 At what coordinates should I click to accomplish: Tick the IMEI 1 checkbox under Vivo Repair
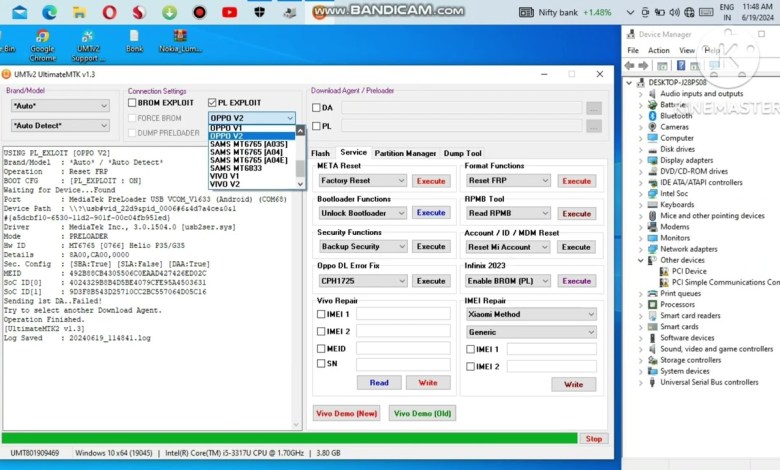(x=319, y=314)
